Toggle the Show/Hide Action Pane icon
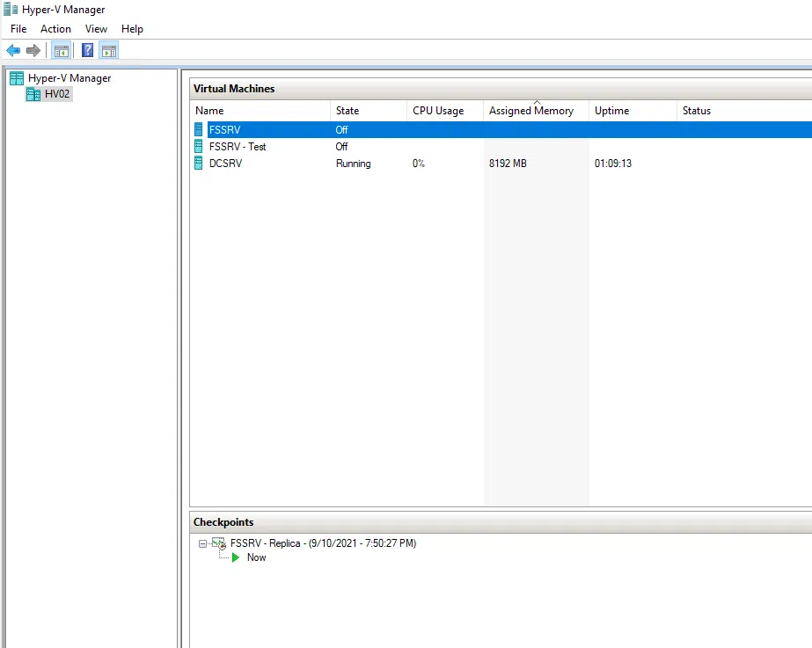The image size is (812, 648). pyautogui.click(x=109, y=51)
